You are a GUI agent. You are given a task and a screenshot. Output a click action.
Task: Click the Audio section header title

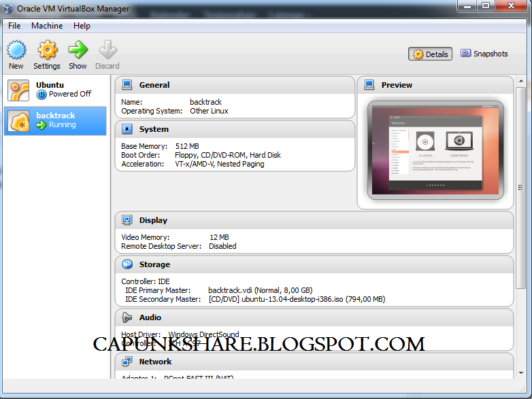tap(150, 317)
